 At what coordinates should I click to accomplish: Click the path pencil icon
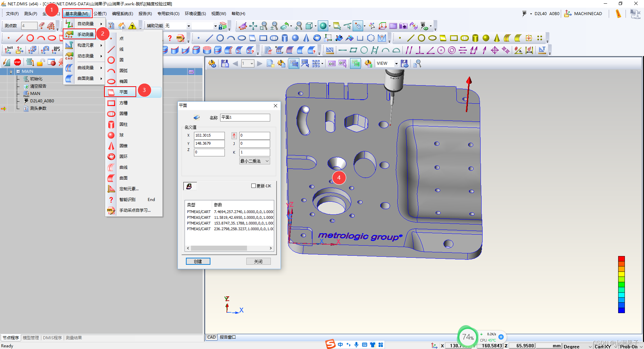point(181,38)
